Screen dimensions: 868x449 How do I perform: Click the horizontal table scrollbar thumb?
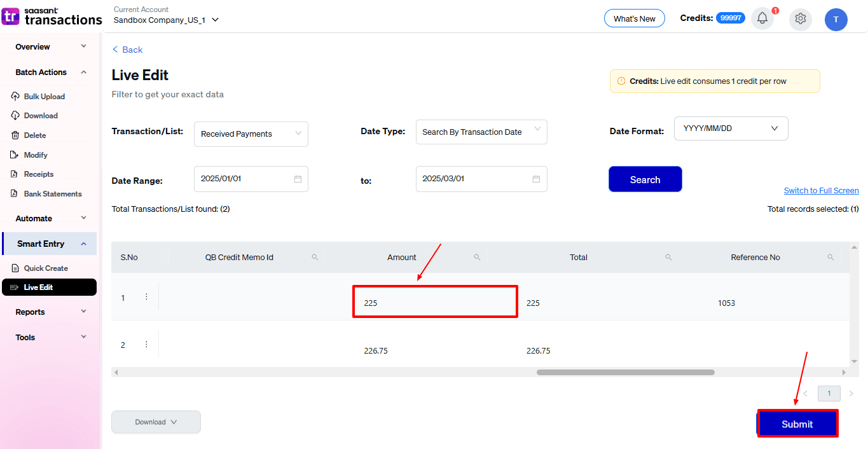tap(625, 373)
